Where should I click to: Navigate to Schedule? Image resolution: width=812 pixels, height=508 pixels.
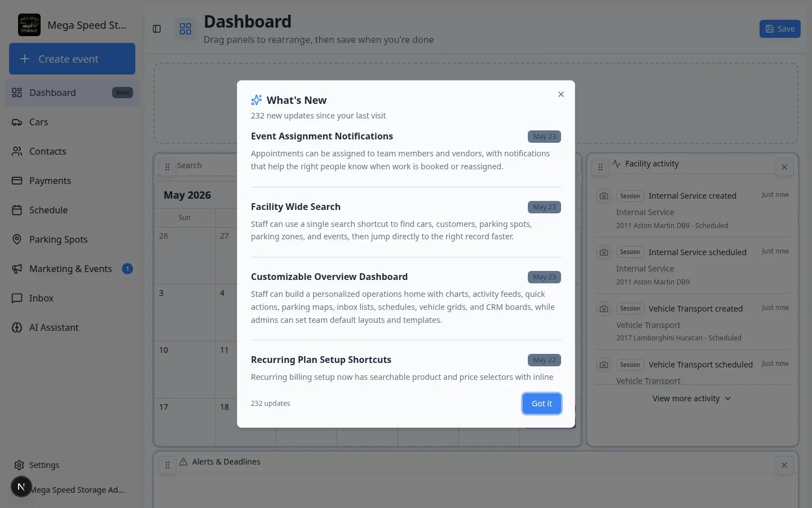click(x=72, y=210)
